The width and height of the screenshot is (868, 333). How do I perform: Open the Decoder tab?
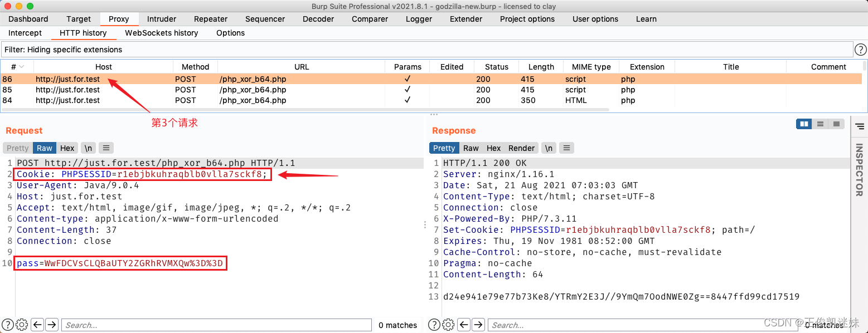(x=318, y=19)
